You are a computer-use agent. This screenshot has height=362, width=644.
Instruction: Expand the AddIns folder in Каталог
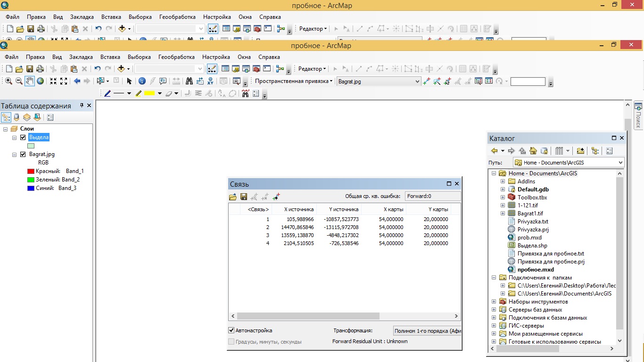503,181
